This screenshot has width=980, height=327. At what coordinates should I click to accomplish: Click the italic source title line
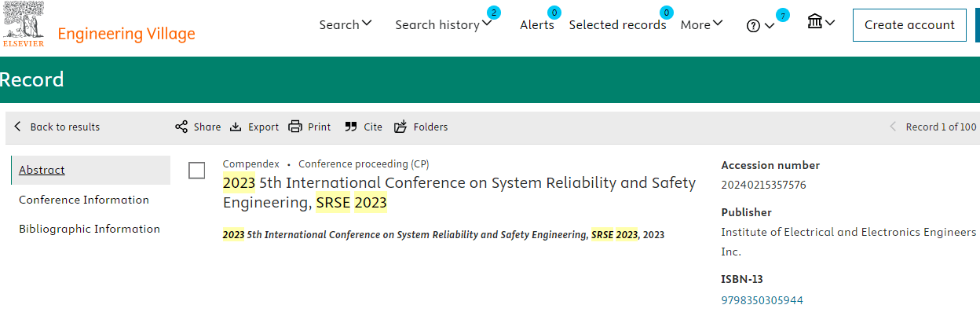pos(444,235)
